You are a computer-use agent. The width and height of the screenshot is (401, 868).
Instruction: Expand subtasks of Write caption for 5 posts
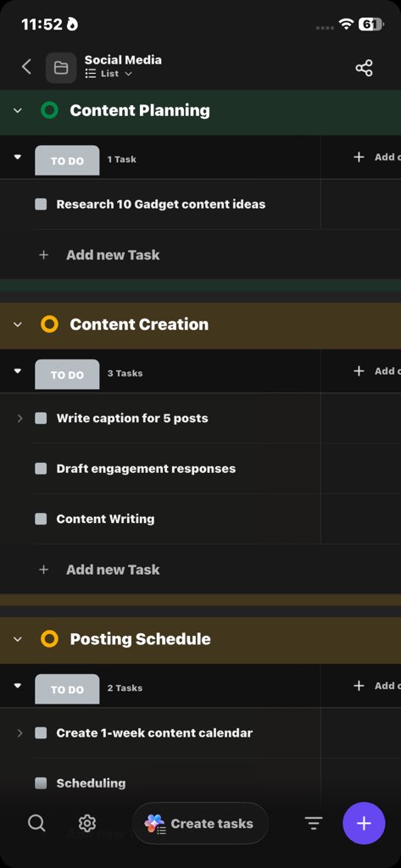(20, 418)
